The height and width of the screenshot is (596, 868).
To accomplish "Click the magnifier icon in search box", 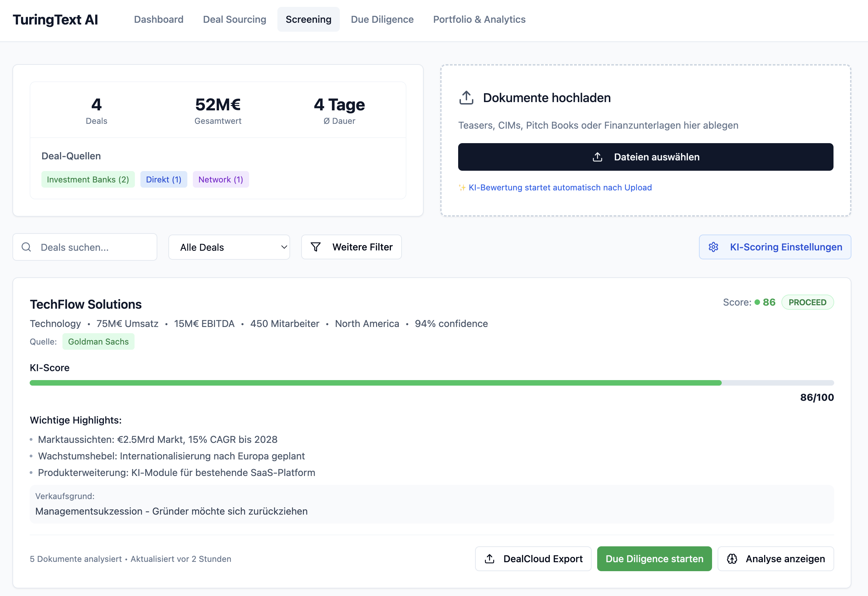I will (x=26, y=247).
